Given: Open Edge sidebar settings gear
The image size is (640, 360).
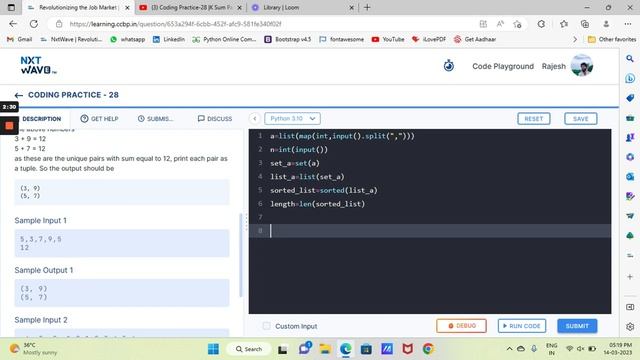Looking at the screenshot, I should [x=630, y=327].
